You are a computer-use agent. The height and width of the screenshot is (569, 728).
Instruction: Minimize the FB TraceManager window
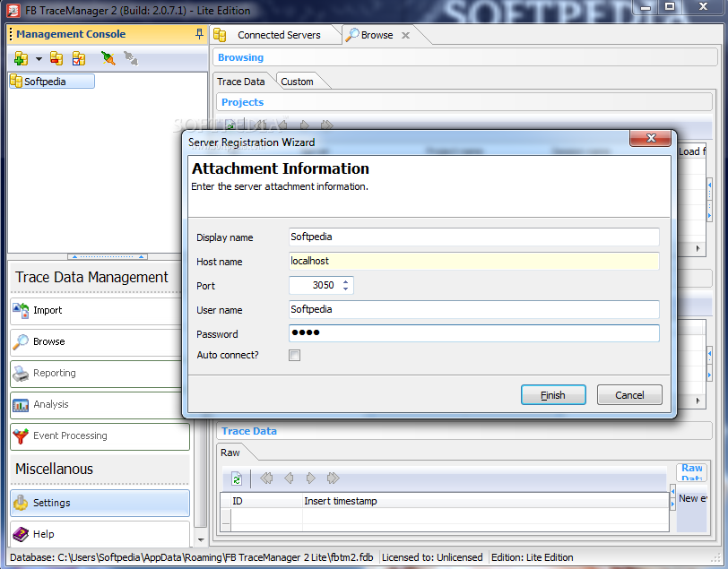(x=646, y=6)
